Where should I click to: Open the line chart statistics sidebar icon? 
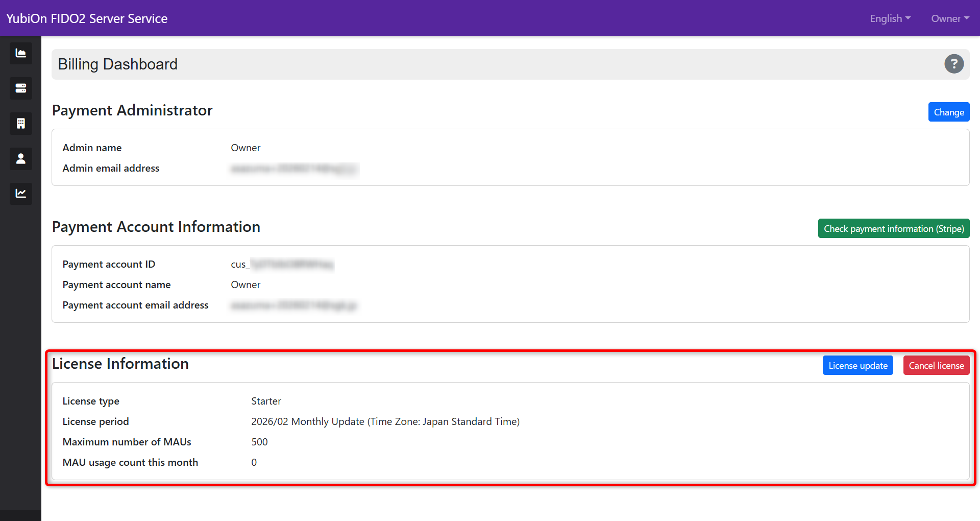(20, 194)
